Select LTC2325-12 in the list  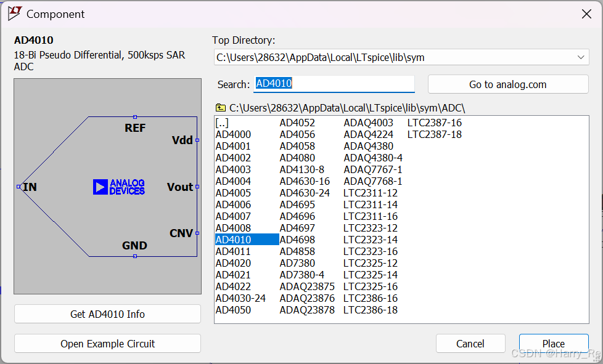pyautogui.click(x=371, y=264)
